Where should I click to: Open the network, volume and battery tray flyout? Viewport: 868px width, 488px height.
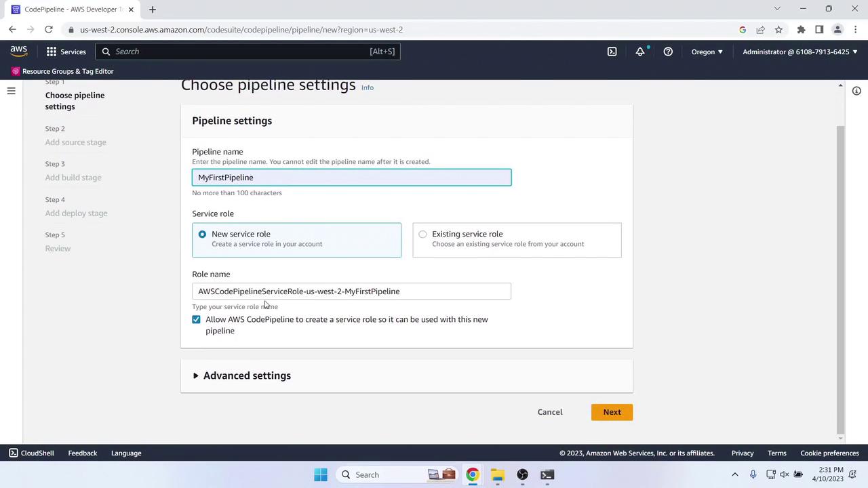pyautogui.click(x=785, y=474)
